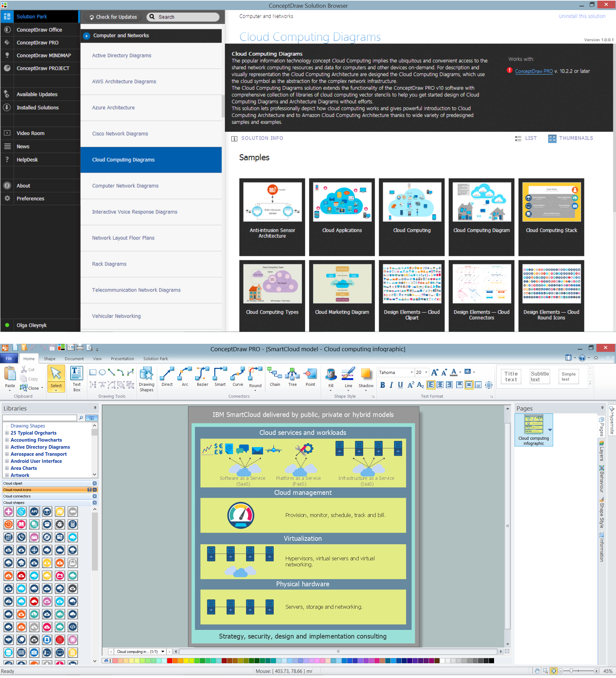616x678 pixels.
Task: Toggle underline text formatting
Action: pos(400,385)
